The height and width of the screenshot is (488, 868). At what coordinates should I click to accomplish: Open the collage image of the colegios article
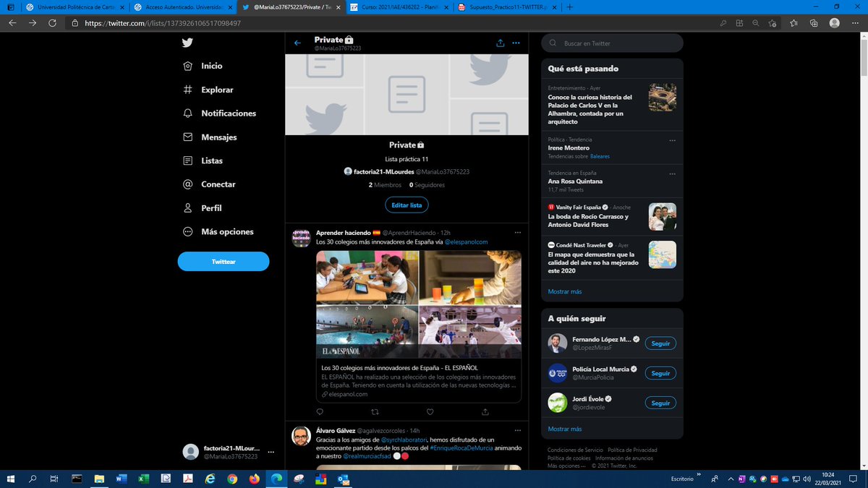[x=419, y=304]
